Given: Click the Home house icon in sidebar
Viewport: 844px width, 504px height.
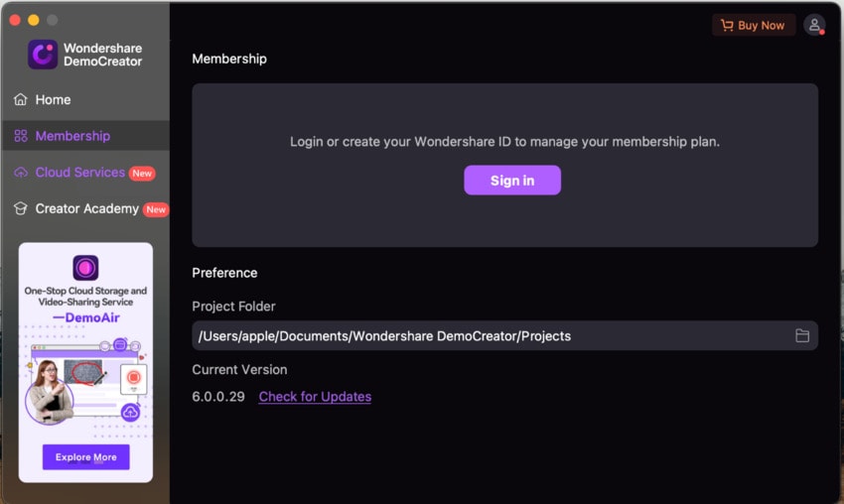Looking at the screenshot, I should 21,100.
